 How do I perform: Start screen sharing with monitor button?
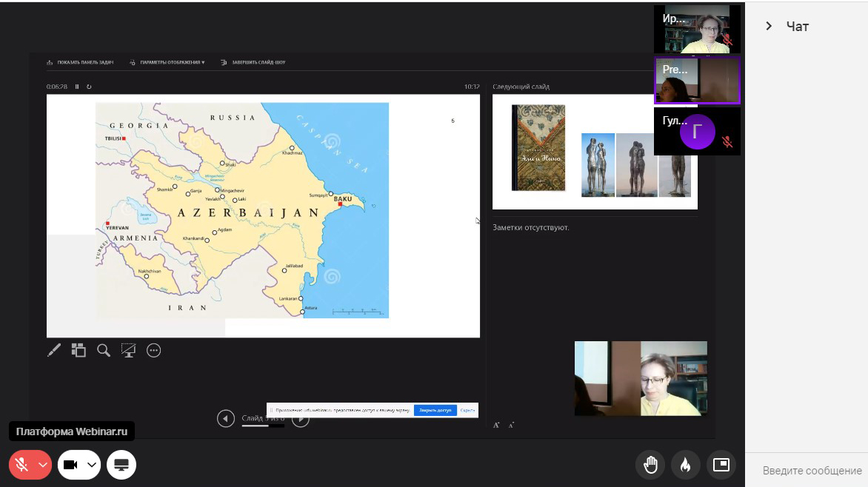(x=121, y=465)
